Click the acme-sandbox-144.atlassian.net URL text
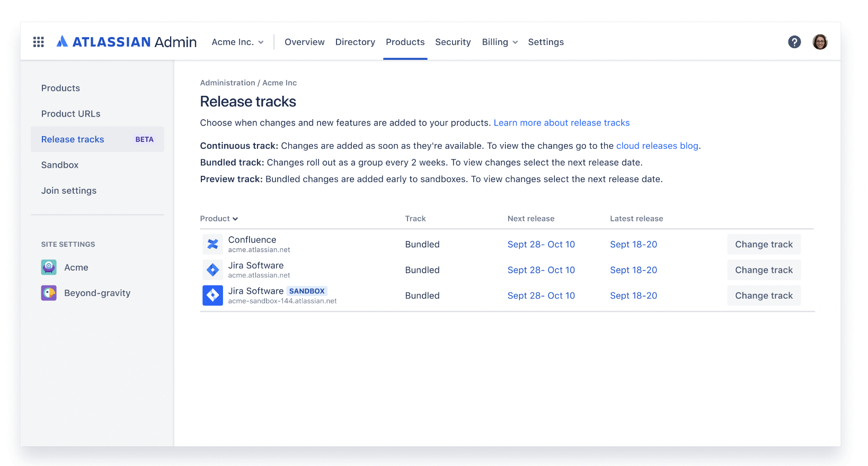Image resolution: width=868 pixels, height=466 pixels. point(282,301)
